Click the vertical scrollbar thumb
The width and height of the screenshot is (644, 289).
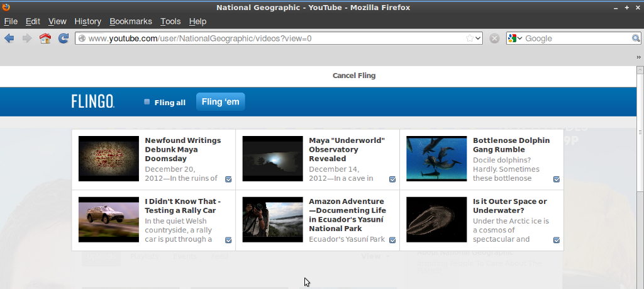pos(640,132)
